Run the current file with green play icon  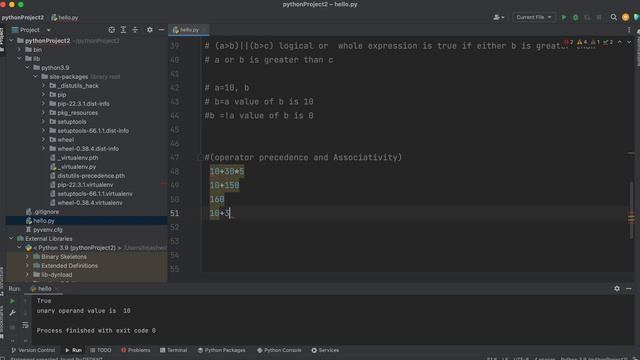click(564, 18)
